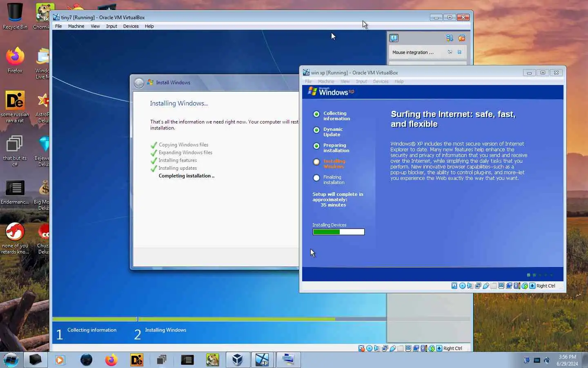Click recording indicator in win xp status bar
The width and height of the screenshot is (588, 368).
tap(509, 286)
